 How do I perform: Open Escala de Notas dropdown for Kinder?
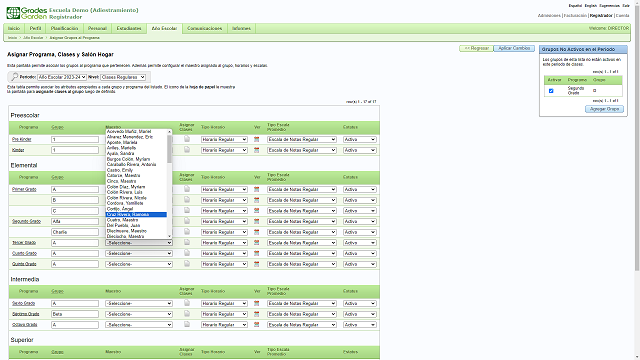[302, 150]
